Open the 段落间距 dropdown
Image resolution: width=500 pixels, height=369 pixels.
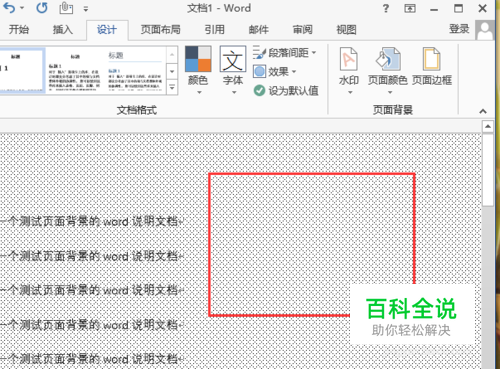(284, 52)
